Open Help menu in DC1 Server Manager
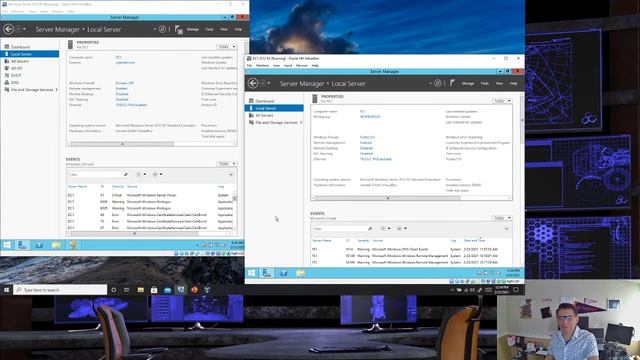This screenshot has width=640, height=360. pyautogui.click(x=238, y=29)
